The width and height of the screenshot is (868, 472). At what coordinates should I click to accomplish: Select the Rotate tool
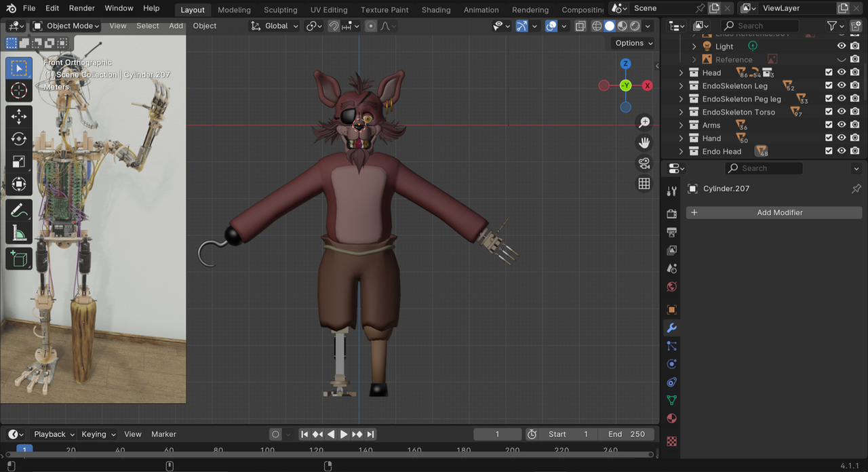[19, 139]
